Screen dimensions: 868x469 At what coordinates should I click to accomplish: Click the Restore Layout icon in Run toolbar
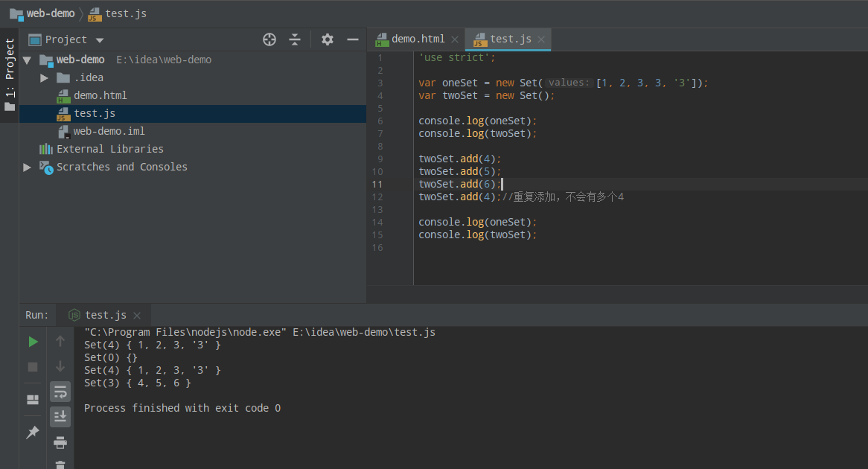click(x=33, y=399)
